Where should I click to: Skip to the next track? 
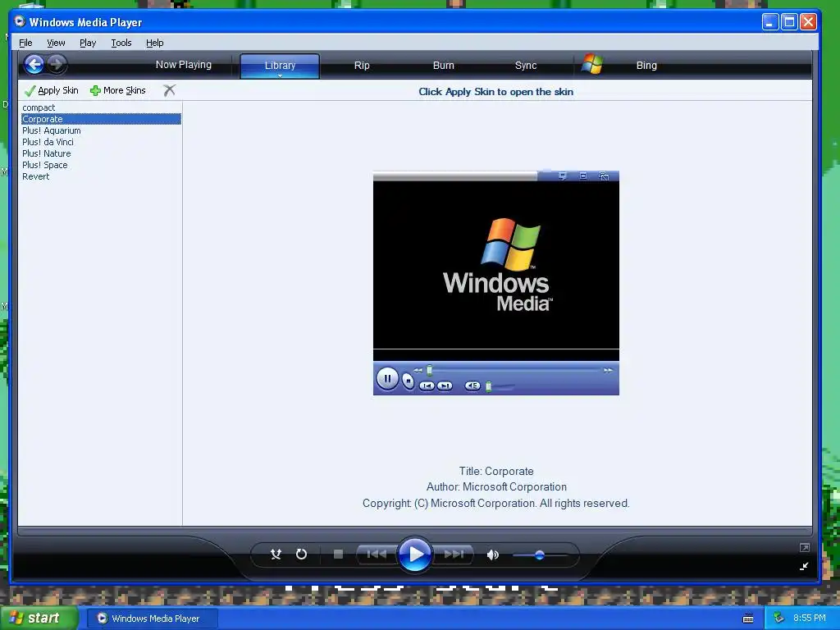[454, 554]
